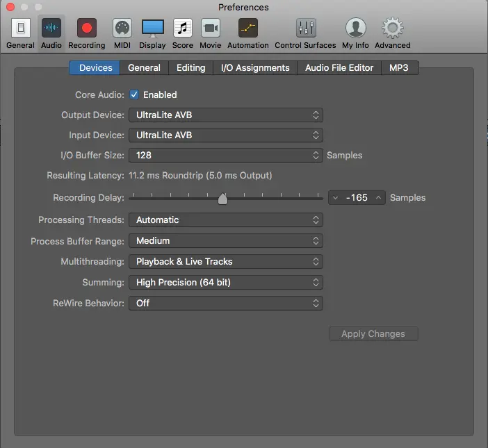This screenshot has height=448, width=488.
Task: Open the Output Device dropdown
Action: click(x=226, y=115)
